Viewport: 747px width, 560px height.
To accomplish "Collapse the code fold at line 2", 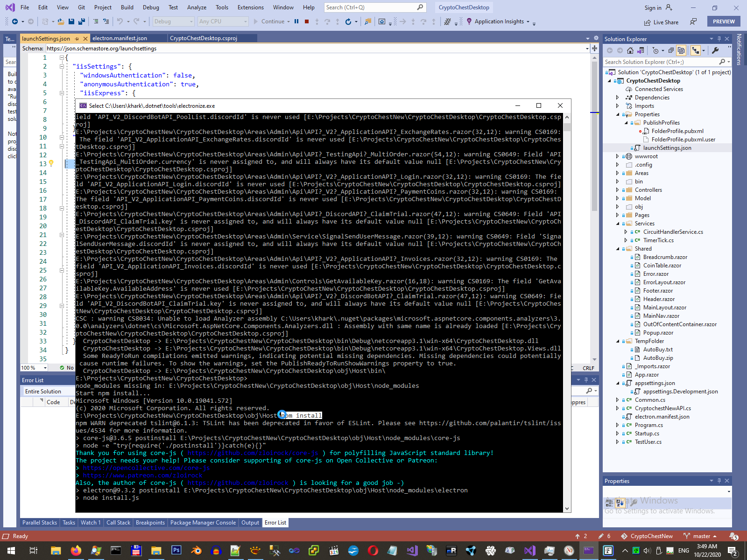I will [x=62, y=66].
